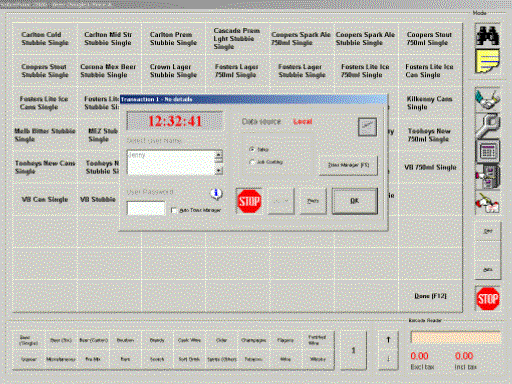Click the handshake icon in sidebar

pos(487,99)
